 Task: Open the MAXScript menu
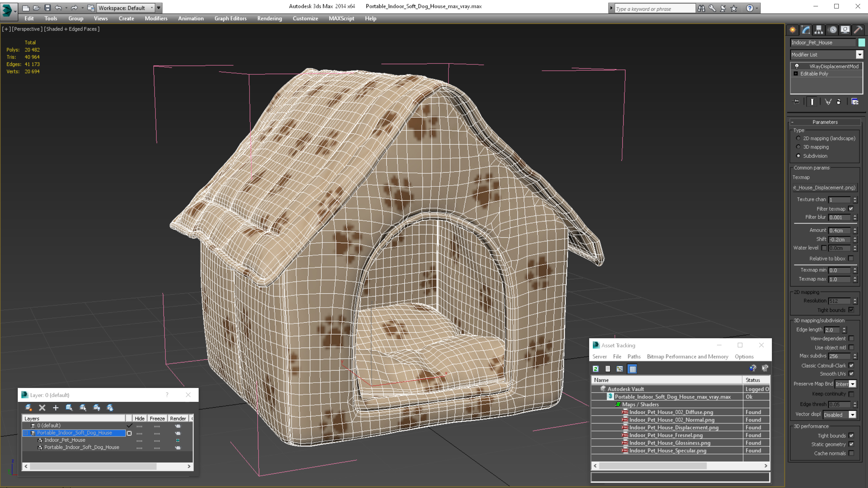341,18
